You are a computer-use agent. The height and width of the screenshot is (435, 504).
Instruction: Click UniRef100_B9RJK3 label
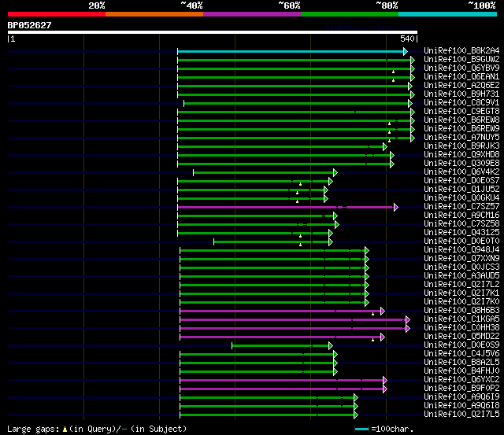coord(461,146)
